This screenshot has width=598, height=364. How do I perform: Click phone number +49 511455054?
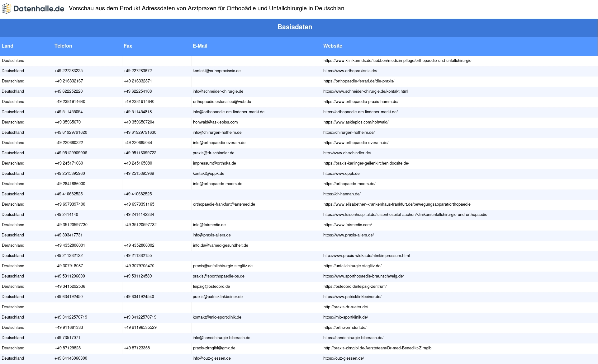(x=69, y=112)
